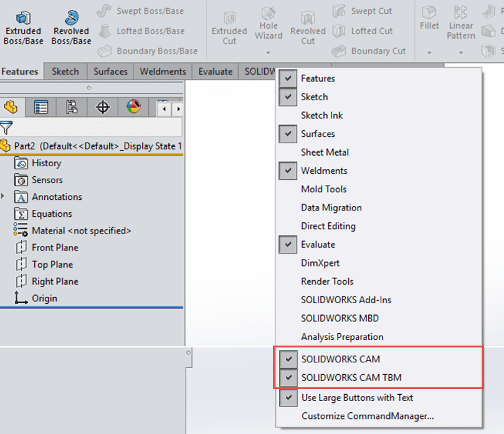Select the Sensors folder in tree

[x=39, y=180]
